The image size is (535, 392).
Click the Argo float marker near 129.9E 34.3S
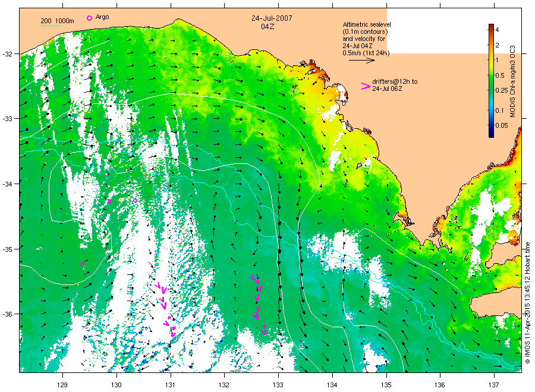point(109,202)
